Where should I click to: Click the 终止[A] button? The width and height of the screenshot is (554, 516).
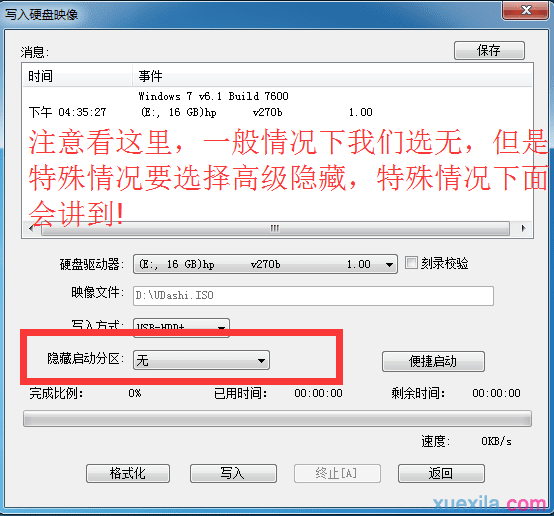point(337,473)
